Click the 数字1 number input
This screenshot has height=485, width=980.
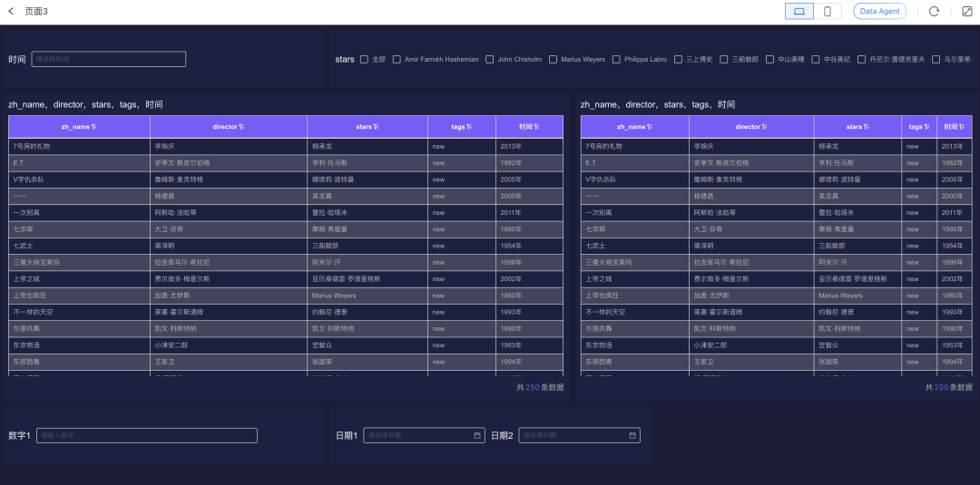click(147, 436)
